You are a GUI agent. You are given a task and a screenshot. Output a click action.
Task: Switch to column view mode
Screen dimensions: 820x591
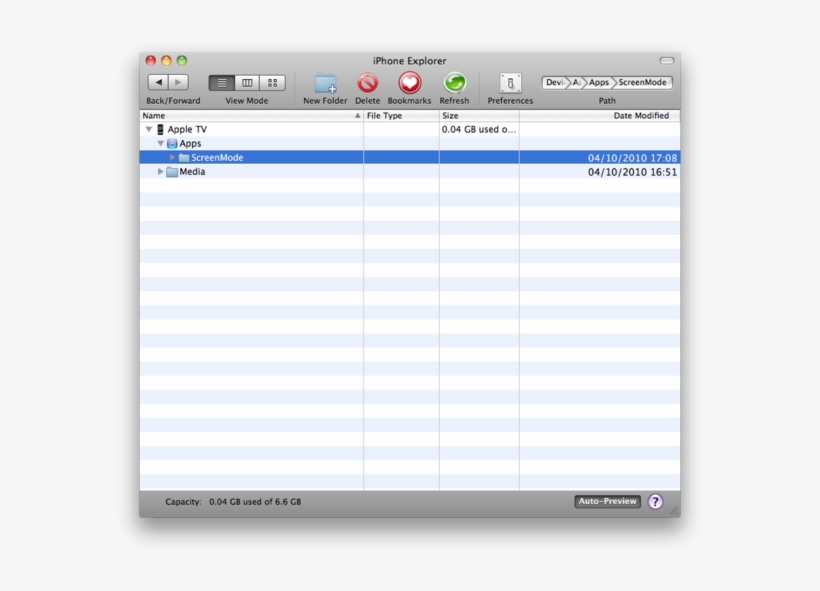[x=247, y=83]
